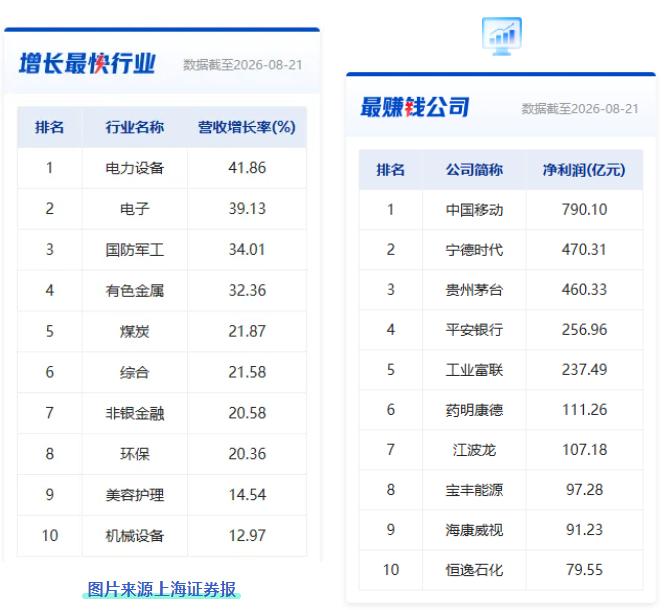Select the 国防军工 industry cell
Viewport: 666px width, 610px height.
(135, 249)
